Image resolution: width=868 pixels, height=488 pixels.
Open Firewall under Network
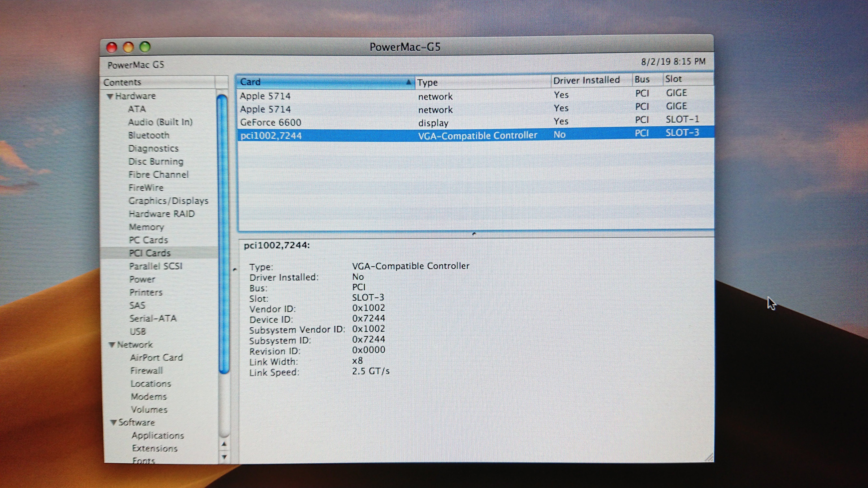[147, 371]
